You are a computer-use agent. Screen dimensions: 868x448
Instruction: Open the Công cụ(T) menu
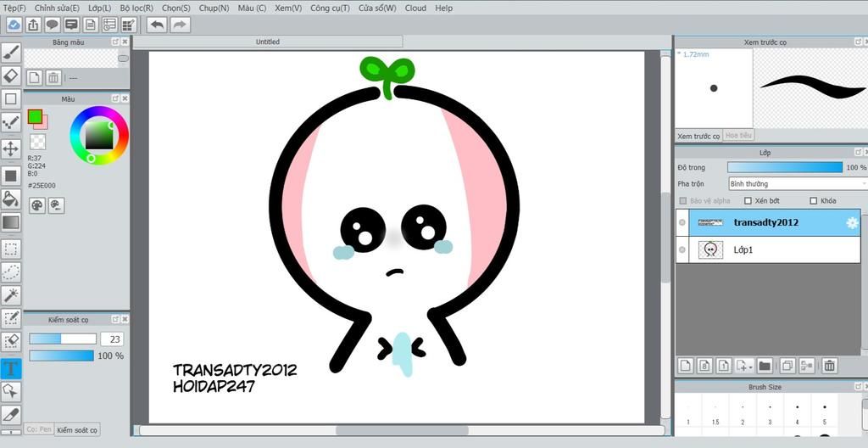tap(330, 8)
